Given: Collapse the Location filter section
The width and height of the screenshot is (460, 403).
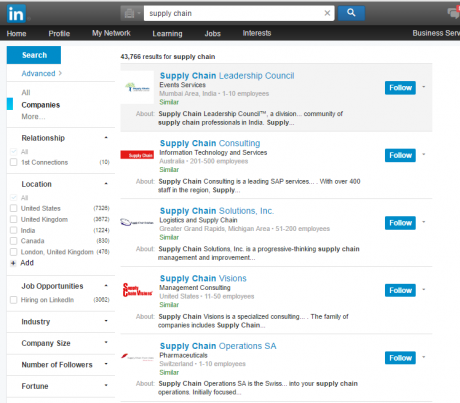Looking at the screenshot, I should click(106, 184).
